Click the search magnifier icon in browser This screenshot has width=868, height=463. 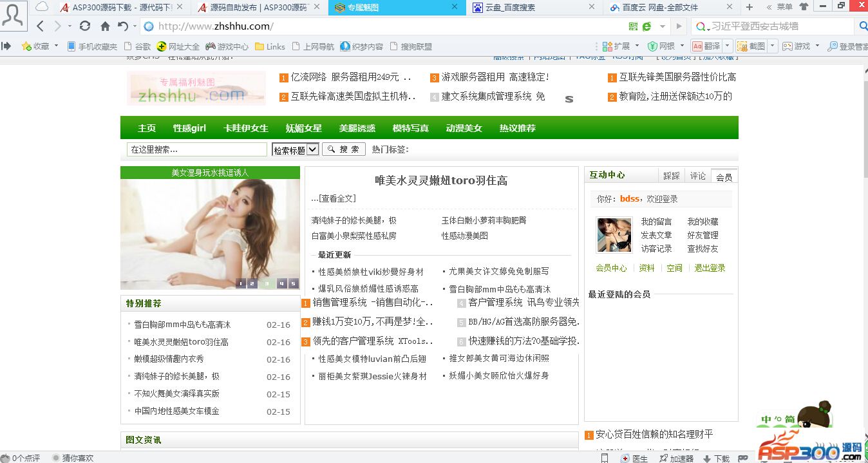(863, 26)
